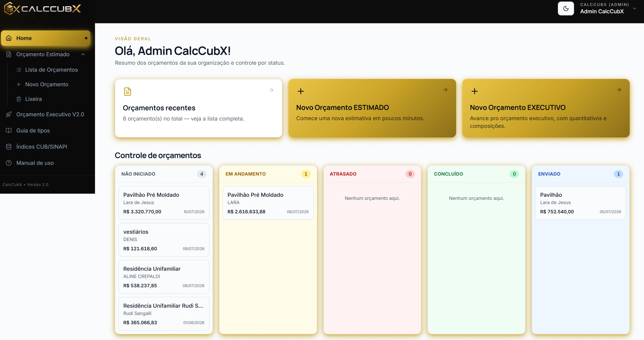Click the CONCLUÍDO column header
Image resolution: width=644 pixels, height=340 pixels.
pos(477,174)
